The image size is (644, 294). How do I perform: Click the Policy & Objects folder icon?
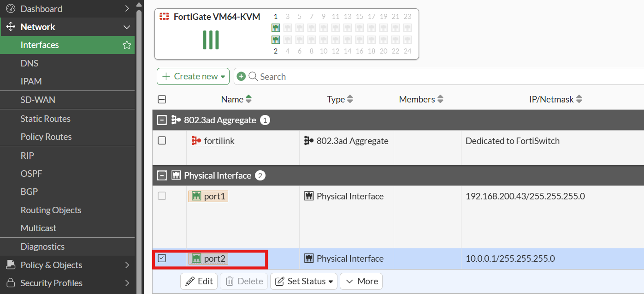10,265
